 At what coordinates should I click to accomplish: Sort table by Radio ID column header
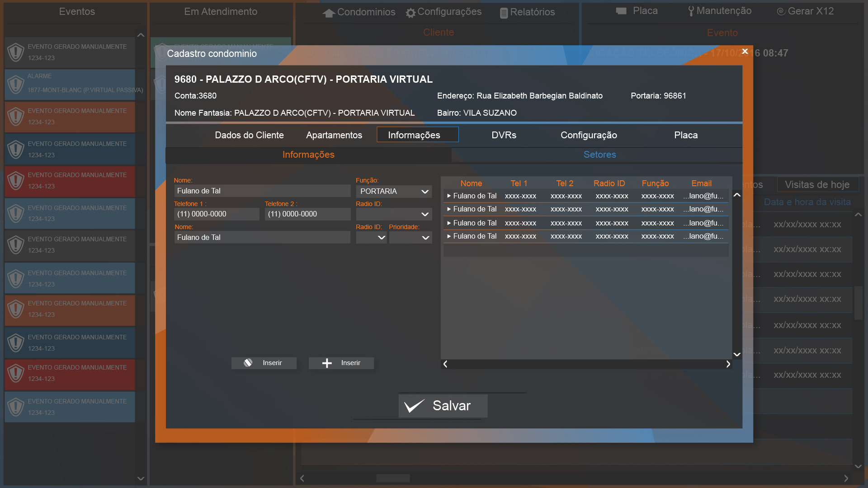click(x=609, y=183)
